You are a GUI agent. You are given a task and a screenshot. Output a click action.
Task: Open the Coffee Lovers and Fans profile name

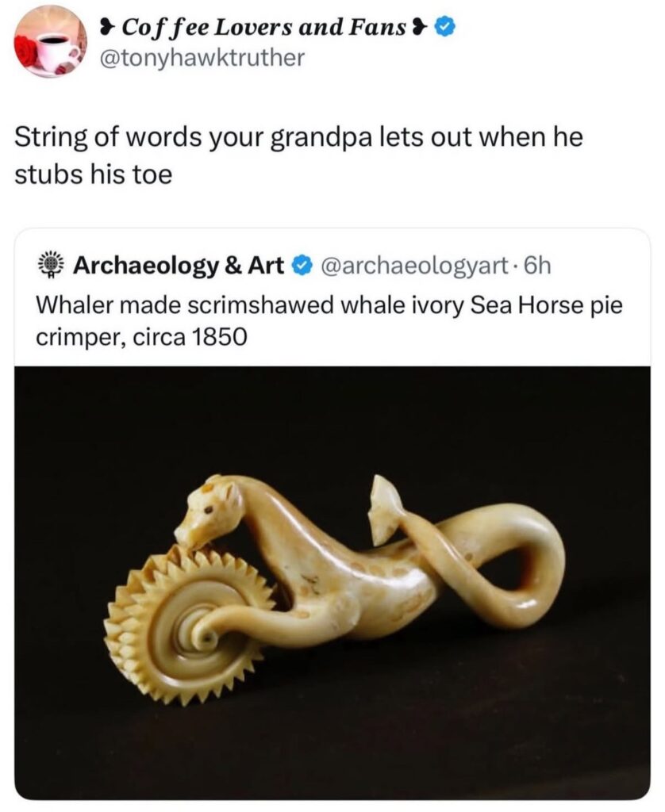tap(263, 29)
